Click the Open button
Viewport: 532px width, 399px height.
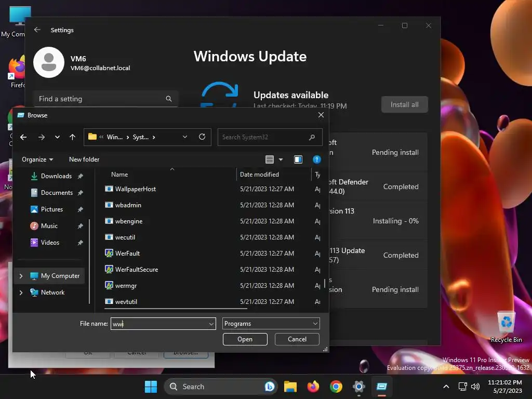[245, 339]
